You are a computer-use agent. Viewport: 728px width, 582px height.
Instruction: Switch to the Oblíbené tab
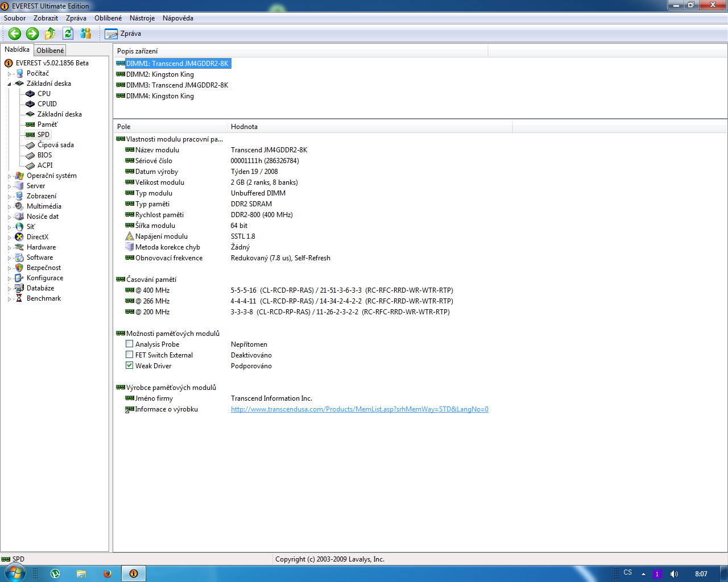50,51
